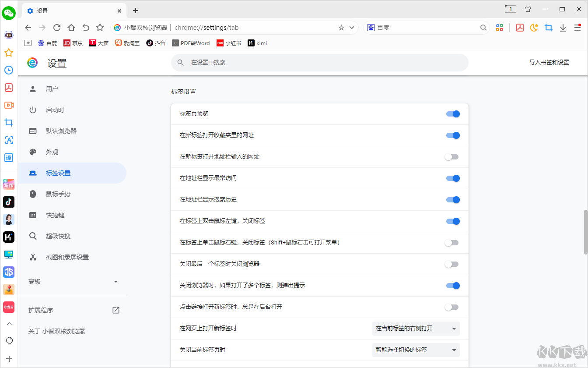
Task: Toggle 在新标签打开收藏夹里的网址 switch
Action: click(453, 135)
